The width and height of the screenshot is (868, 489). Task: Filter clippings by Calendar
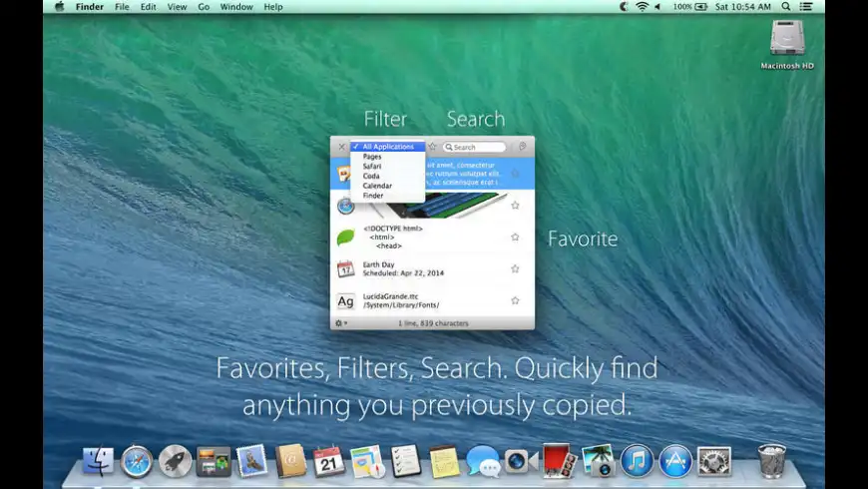pyautogui.click(x=387, y=186)
